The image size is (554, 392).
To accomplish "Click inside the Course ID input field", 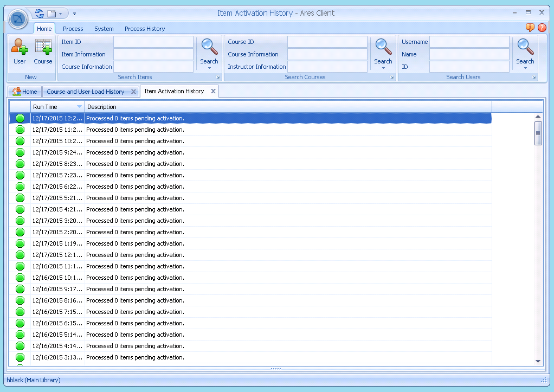I will point(327,41).
